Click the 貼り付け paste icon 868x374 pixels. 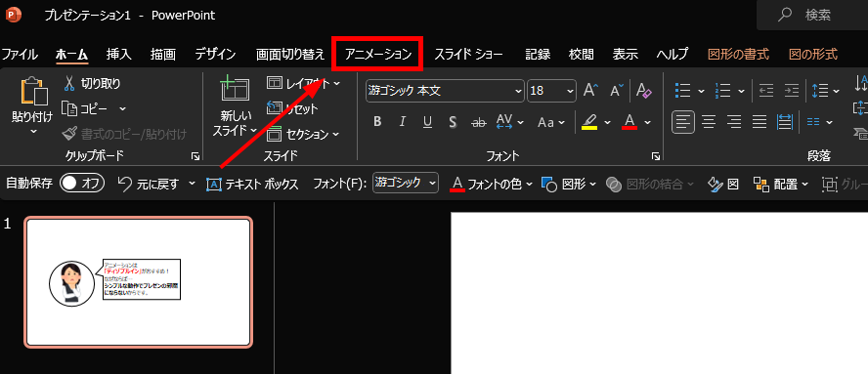[33, 91]
